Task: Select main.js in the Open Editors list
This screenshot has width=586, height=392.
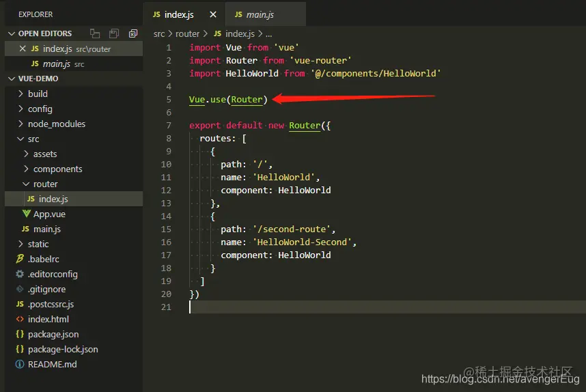Action: click(74, 64)
